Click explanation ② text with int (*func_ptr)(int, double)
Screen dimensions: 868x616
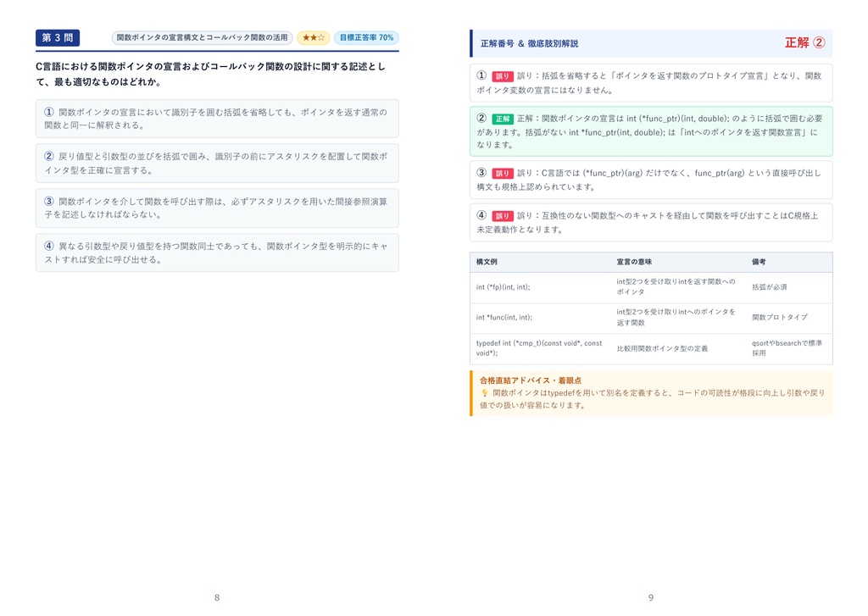[650, 131]
